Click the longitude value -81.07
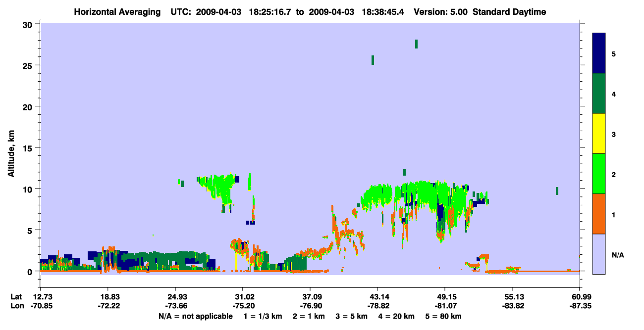The width and height of the screenshot is (644, 330). point(445,306)
